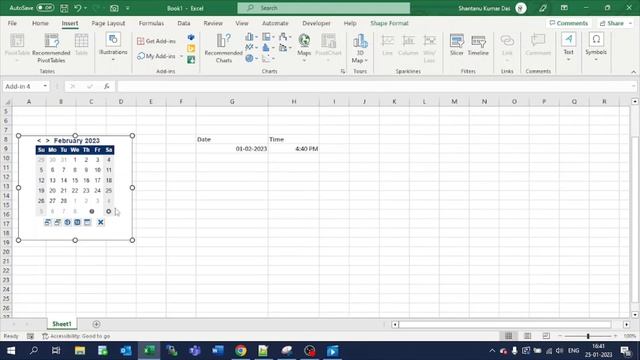Insert a hierarchy chart
The height and width of the screenshot is (360, 640).
[268, 37]
